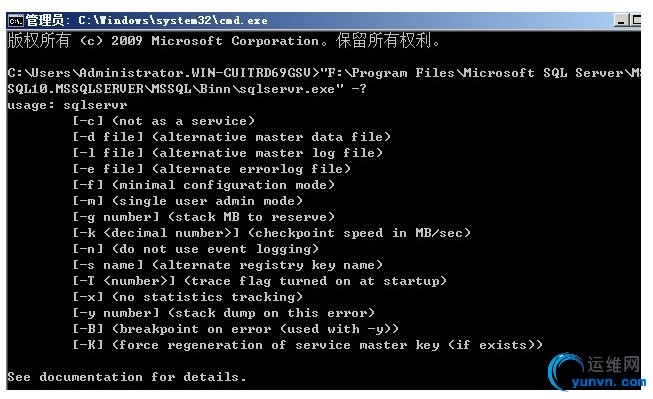Click the cmd.exe title bar text

[147, 20]
